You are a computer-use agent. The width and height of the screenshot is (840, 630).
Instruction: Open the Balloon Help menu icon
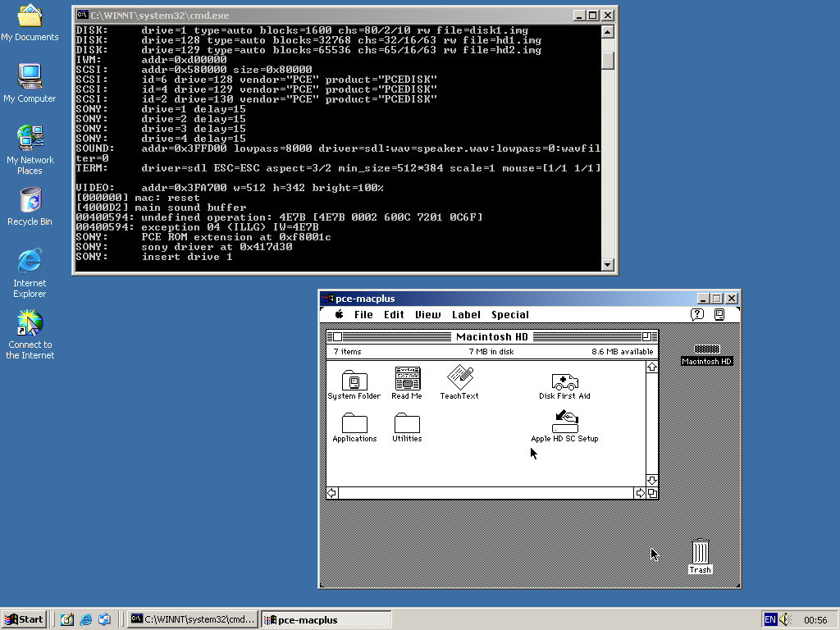click(697, 314)
